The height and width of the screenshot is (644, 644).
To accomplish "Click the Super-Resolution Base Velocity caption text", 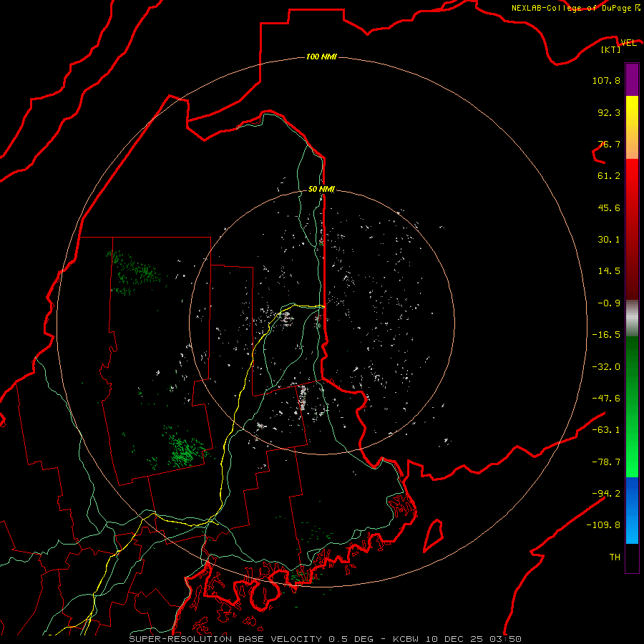I will coord(326,639).
